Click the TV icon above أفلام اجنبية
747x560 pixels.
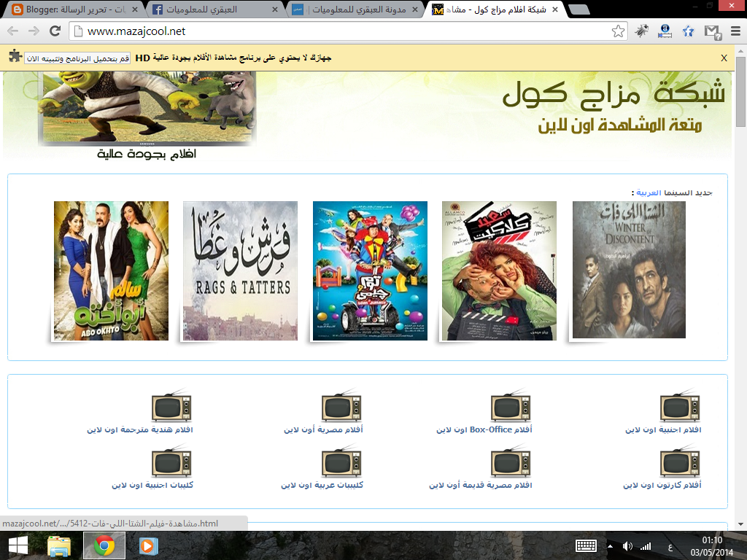point(680,405)
